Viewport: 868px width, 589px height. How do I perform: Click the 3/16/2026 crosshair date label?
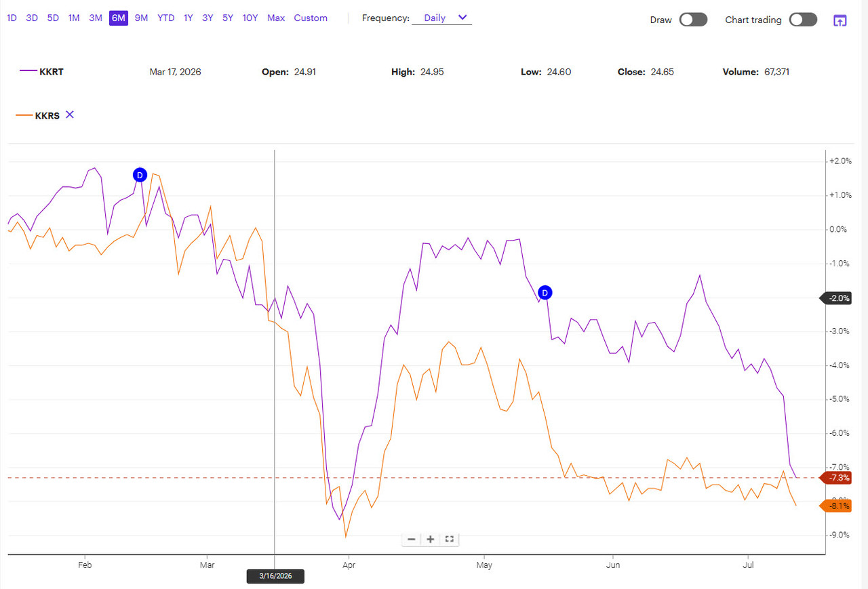click(x=275, y=576)
